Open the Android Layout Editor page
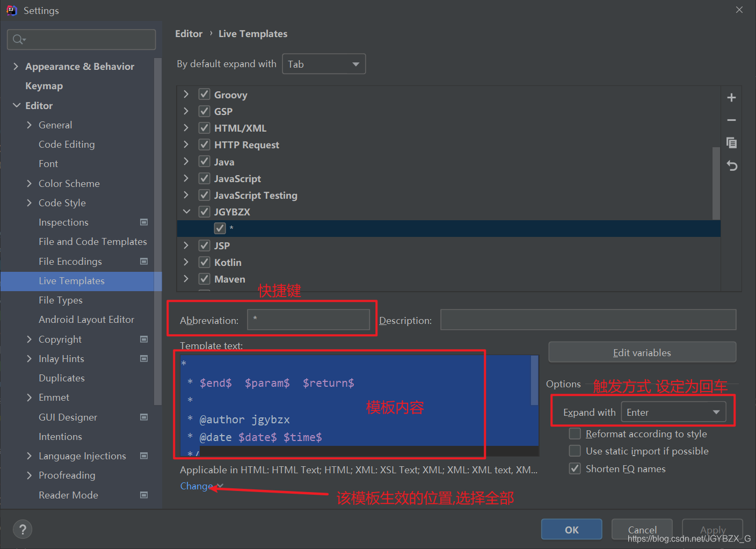 86,320
